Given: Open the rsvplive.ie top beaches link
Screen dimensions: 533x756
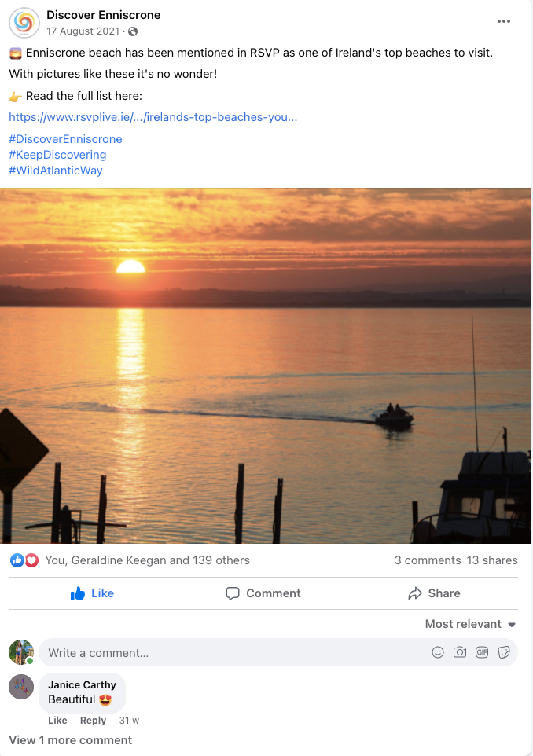Looking at the screenshot, I should pyautogui.click(x=153, y=117).
